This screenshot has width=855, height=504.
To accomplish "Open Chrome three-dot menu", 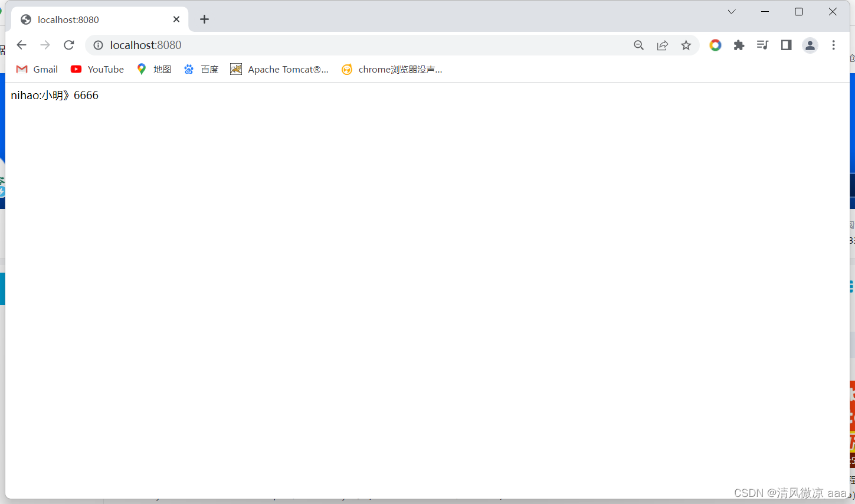I will tap(834, 45).
